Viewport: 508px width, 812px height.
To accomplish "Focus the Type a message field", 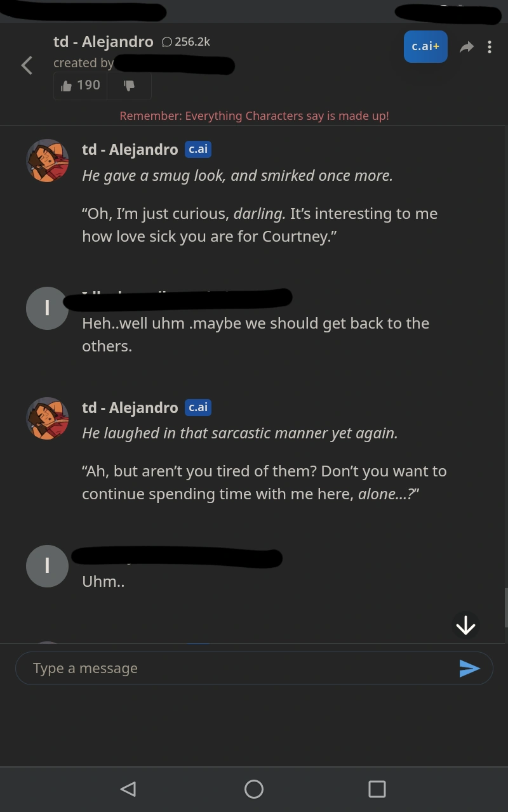I will click(x=235, y=668).
